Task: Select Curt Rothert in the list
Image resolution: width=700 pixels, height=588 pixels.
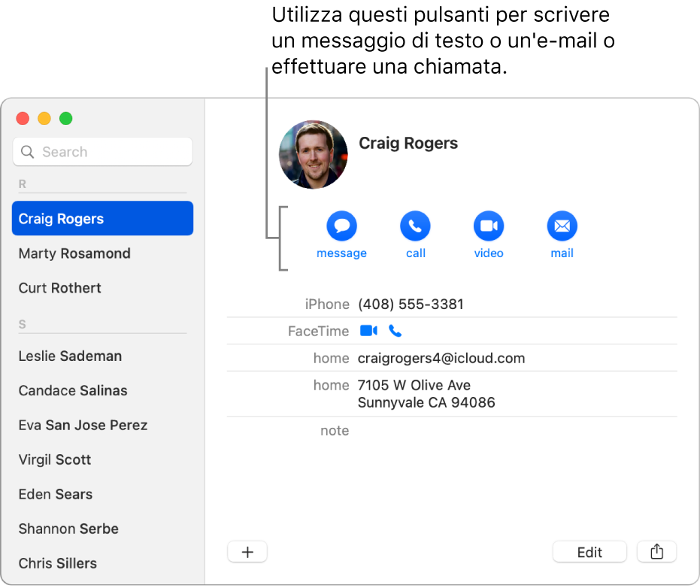Action: [103, 288]
